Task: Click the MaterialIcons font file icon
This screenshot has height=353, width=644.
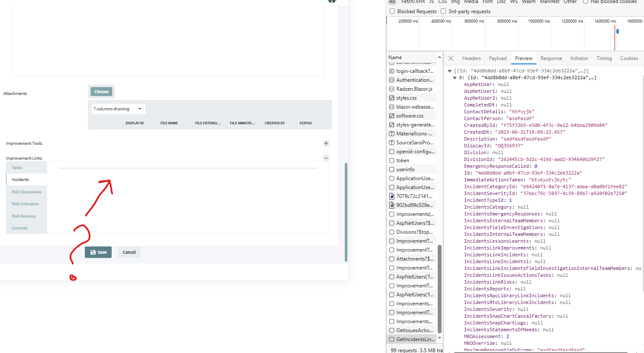Action: (392, 134)
